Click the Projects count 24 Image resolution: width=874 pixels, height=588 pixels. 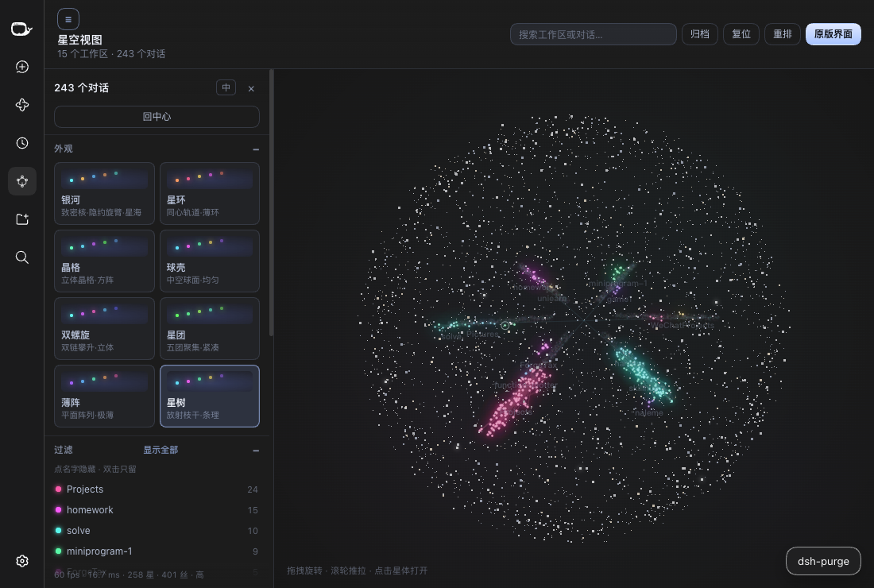[253, 489]
